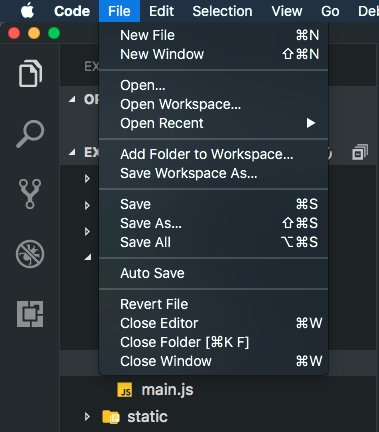Choose Close Folder entry
Screen dimensions: 379x432
pyautogui.click(x=214, y=342)
